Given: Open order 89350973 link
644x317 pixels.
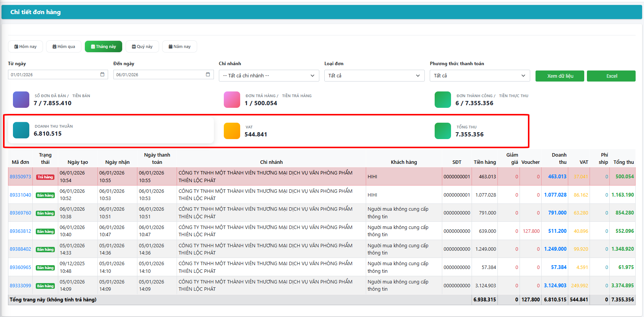Looking at the screenshot, I should (x=20, y=177).
